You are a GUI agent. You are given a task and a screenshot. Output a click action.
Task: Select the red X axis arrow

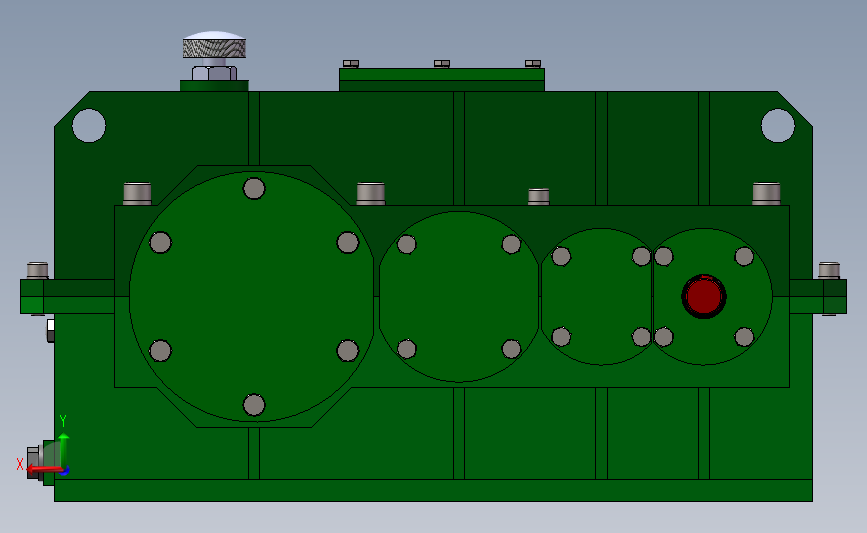coord(45,470)
